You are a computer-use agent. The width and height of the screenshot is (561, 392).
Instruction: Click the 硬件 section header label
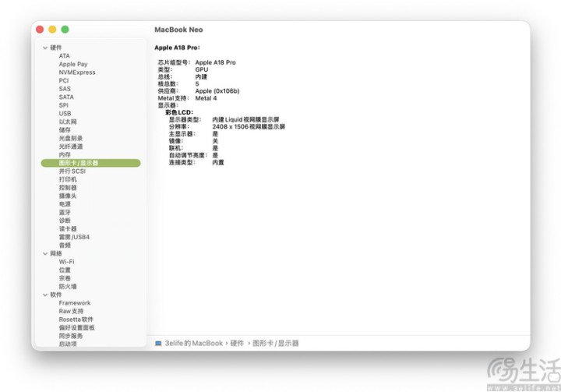tap(56, 48)
